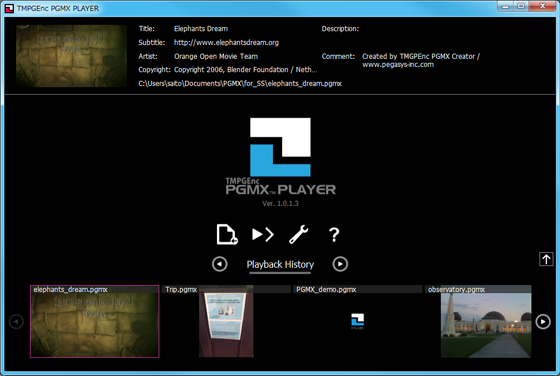Click the right arrow beside Playback History
Viewport: 560px width, 376px height.
pos(340,264)
